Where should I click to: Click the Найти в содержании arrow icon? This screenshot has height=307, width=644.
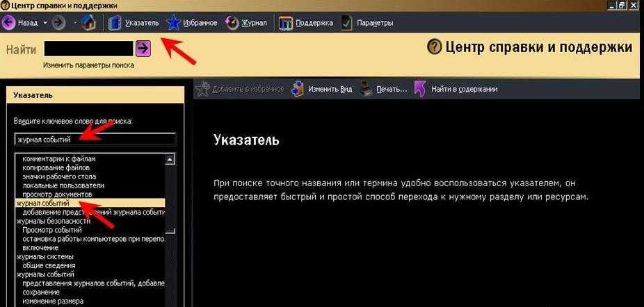419,89
